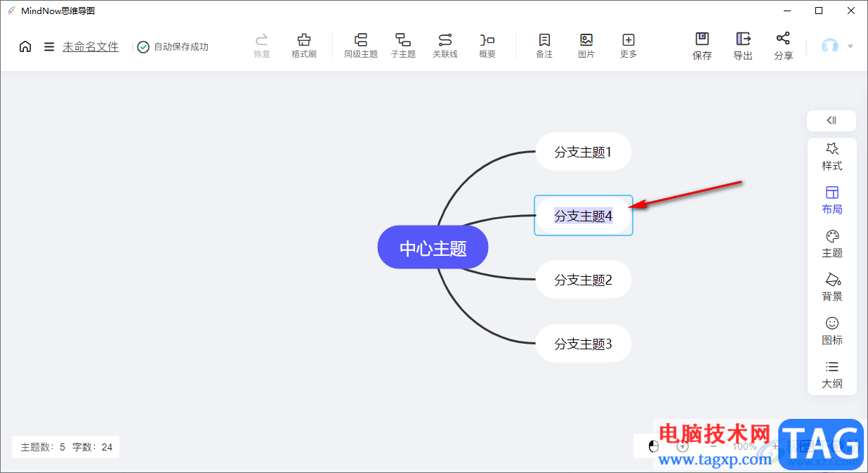Image resolution: width=868 pixels, height=473 pixels.
Task: Click the 分支主题4 editing field
Action: click(x=584, y=216)
